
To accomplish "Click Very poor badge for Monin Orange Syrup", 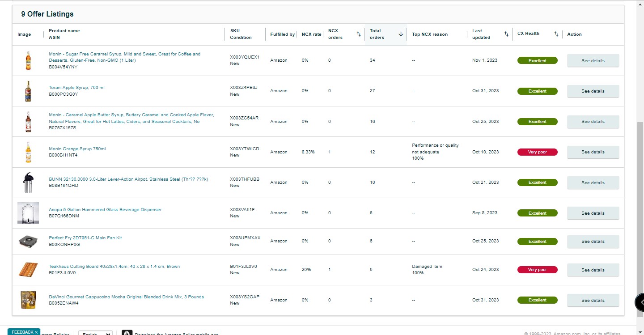I will [x=538, y=152].
